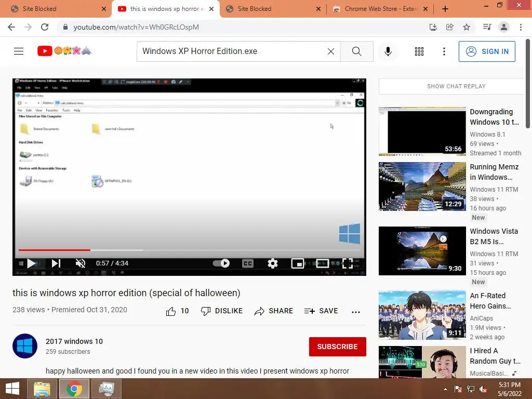Switch to the Chrome Web Store tab
The width and height of the screenshot is (532, 399).
pos(380,9)
